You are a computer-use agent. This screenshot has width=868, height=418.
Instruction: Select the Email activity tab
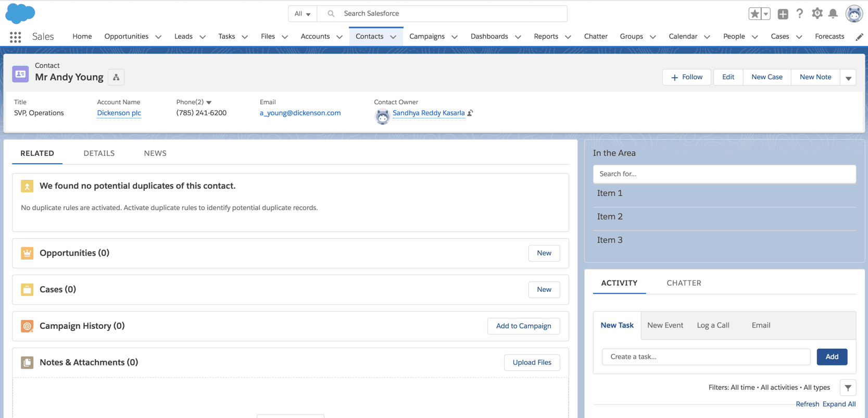(761, 325)
